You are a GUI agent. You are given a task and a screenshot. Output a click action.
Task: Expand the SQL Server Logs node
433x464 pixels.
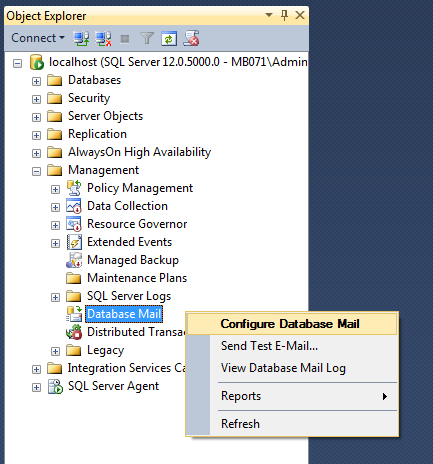tap(55, 297)
